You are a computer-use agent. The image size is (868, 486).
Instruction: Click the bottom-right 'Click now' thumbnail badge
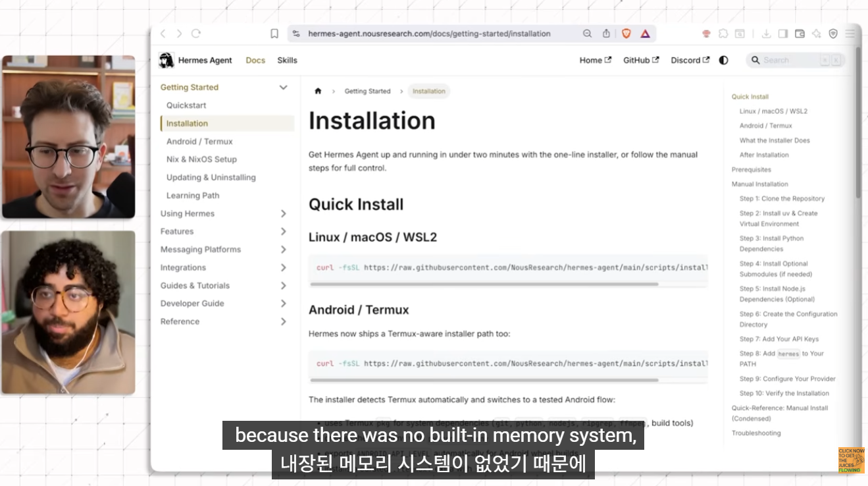click(x=851, y=460)
